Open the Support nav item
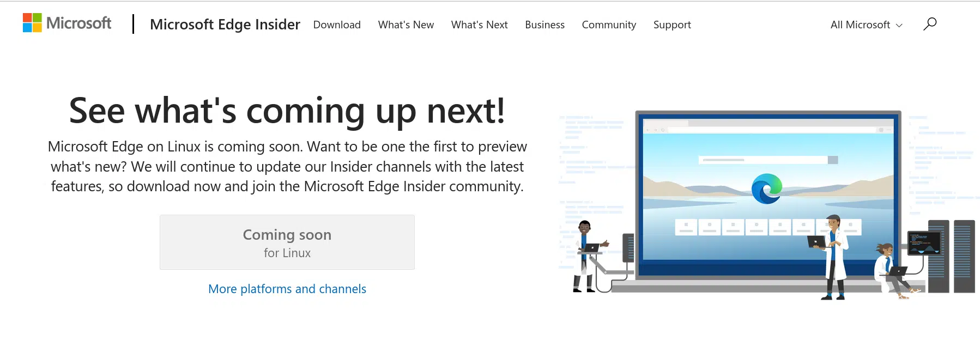The image size is (980, 340). pos(672,25)
